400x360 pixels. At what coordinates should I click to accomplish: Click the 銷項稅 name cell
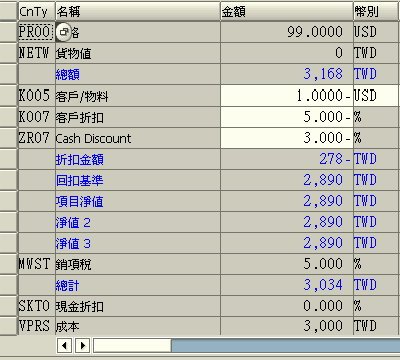coord(137,264)
